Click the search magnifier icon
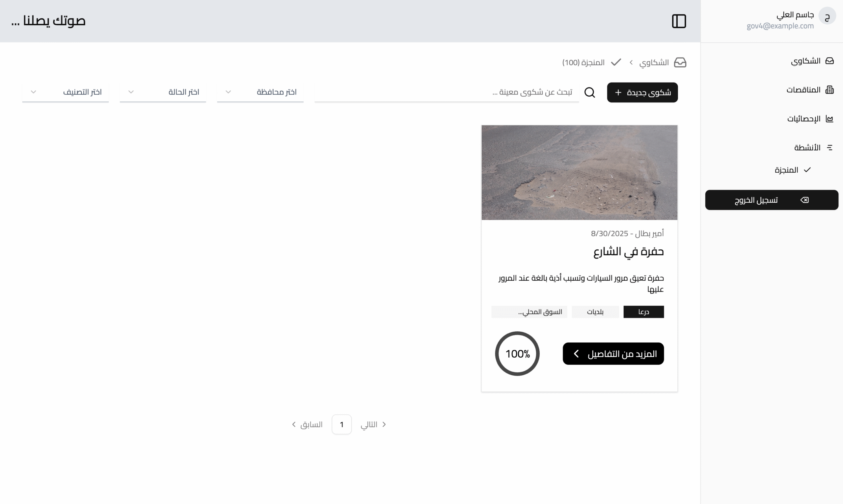The width and height of the screenshot is (843, 504). click(x=589, y=92)
